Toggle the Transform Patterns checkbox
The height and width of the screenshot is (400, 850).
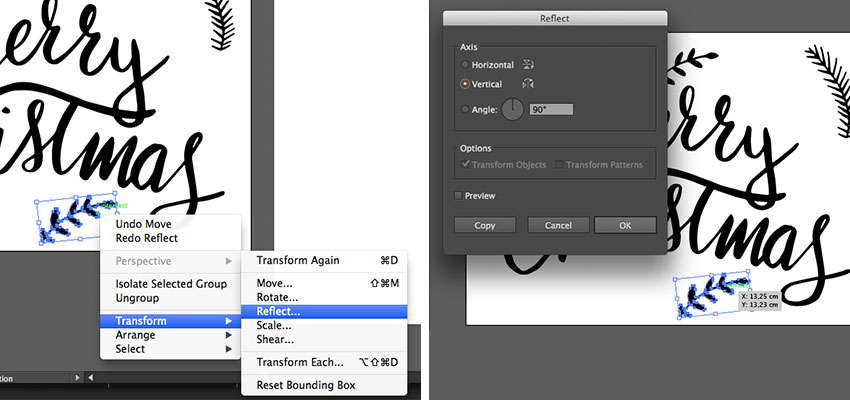pyautogui.click(x=559, y=164)
